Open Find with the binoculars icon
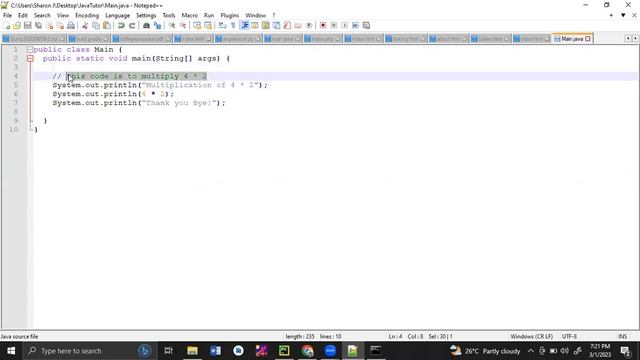Viewport: 640px width, 360px height. click(146, 25)
